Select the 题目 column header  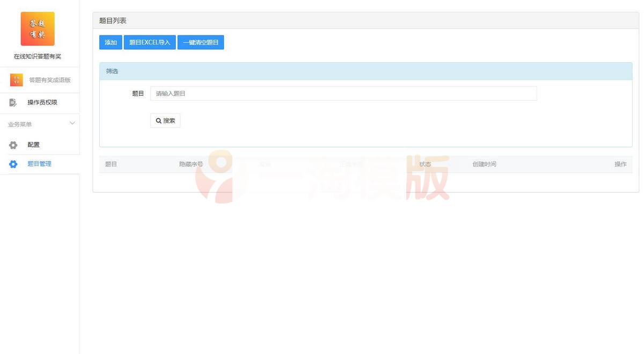(x=111, y=164)
